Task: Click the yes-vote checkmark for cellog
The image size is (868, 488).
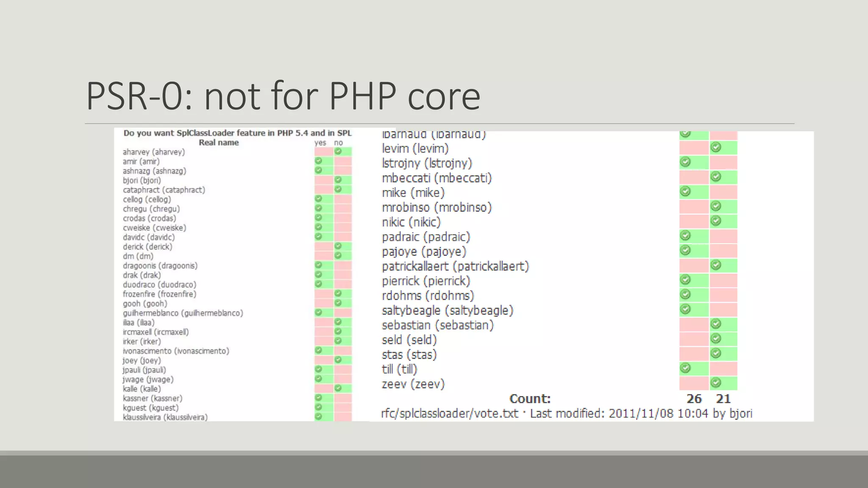Action: click(x=318, y=199)
